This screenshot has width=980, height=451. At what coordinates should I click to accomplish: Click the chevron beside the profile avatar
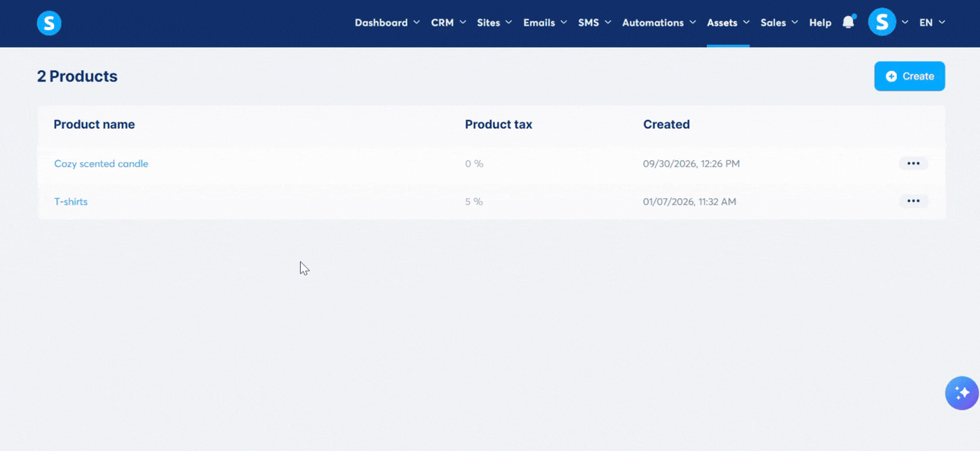tap(905, 22)
